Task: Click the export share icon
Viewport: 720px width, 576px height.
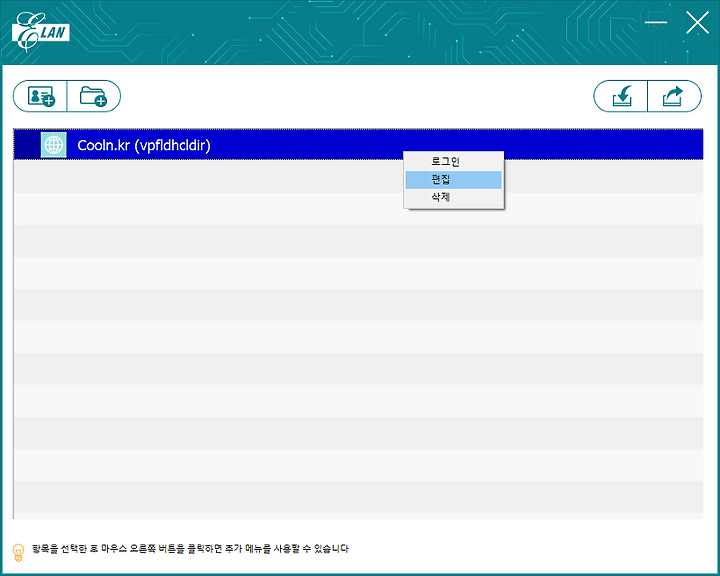Action: pos(673,96)
